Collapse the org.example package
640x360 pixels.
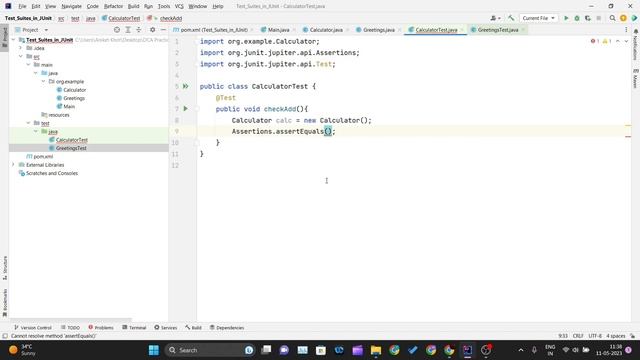point(43,82)
